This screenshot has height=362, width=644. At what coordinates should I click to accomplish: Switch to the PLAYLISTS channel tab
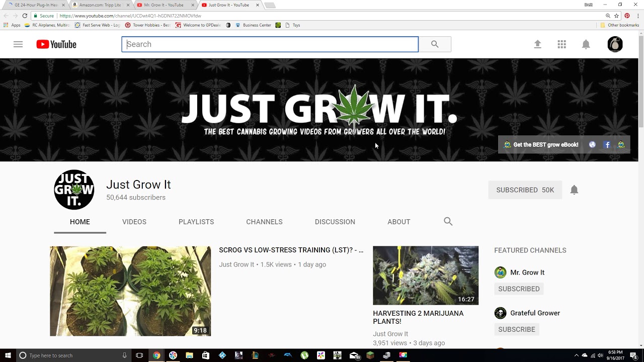click(x=196, y=222)
